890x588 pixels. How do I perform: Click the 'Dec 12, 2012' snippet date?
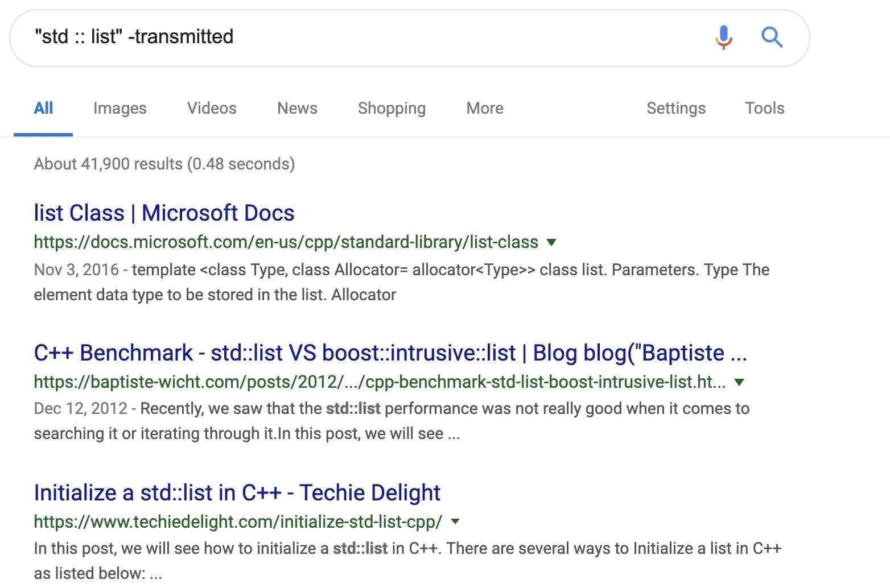point(80,408)
